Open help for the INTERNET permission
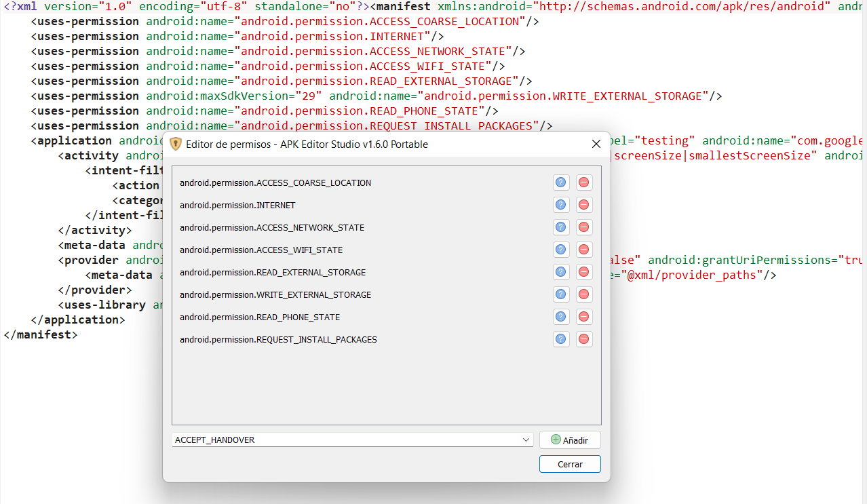 tap(561, 205)
